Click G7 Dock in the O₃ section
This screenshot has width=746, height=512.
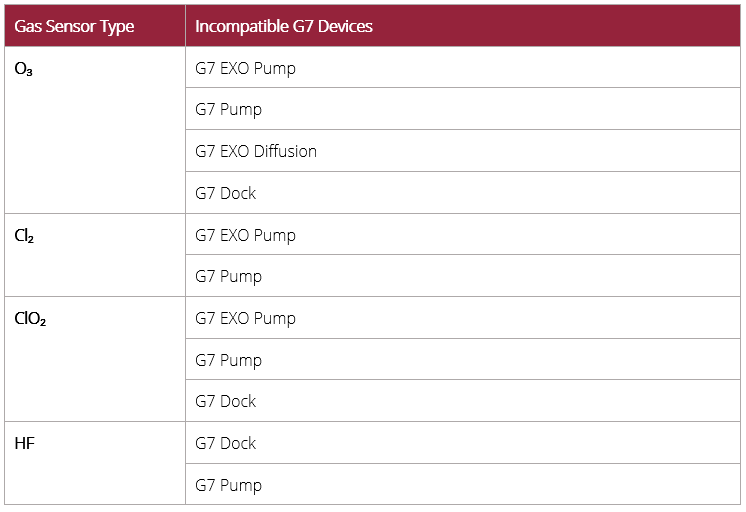click(x=226, y=193)
